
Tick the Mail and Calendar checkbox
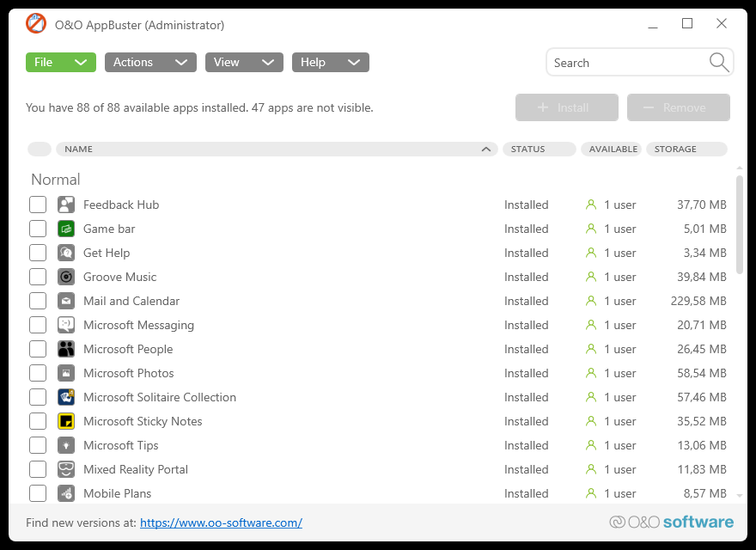pyautogui.click(x=38, y=301)
